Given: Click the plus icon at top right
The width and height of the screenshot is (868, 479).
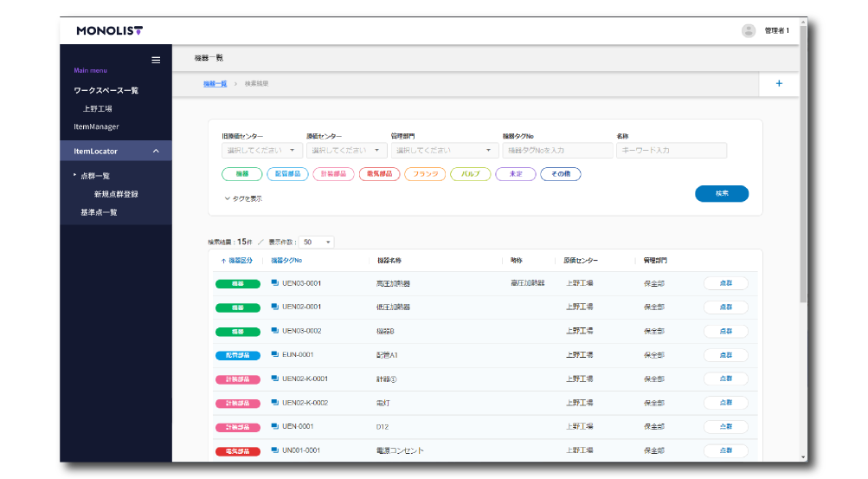Looking at the screenshot, I should click(x=779, y=84).
